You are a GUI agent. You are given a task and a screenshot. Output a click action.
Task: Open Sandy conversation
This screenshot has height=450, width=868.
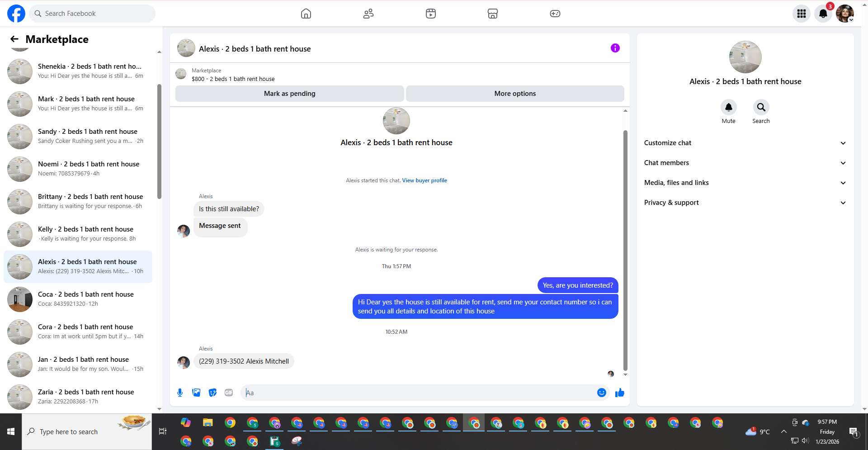pos(78,137)
